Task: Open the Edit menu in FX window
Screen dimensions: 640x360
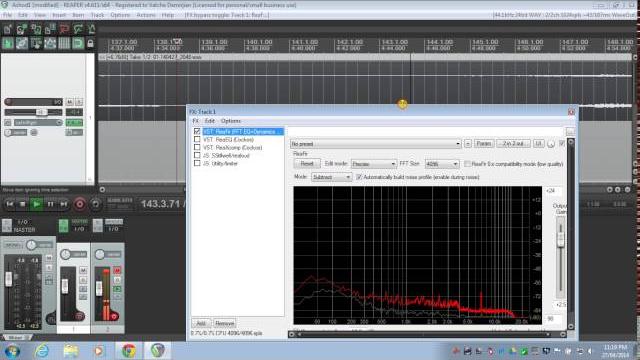Action: (210, 121)
